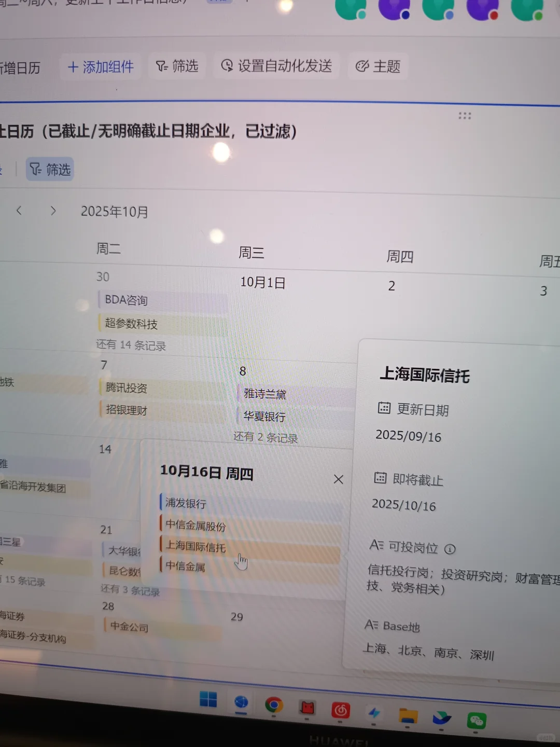This screenshot has height=747, width=560.
Task: Go to next month with right chevron
Action: (x=53, y=211)
